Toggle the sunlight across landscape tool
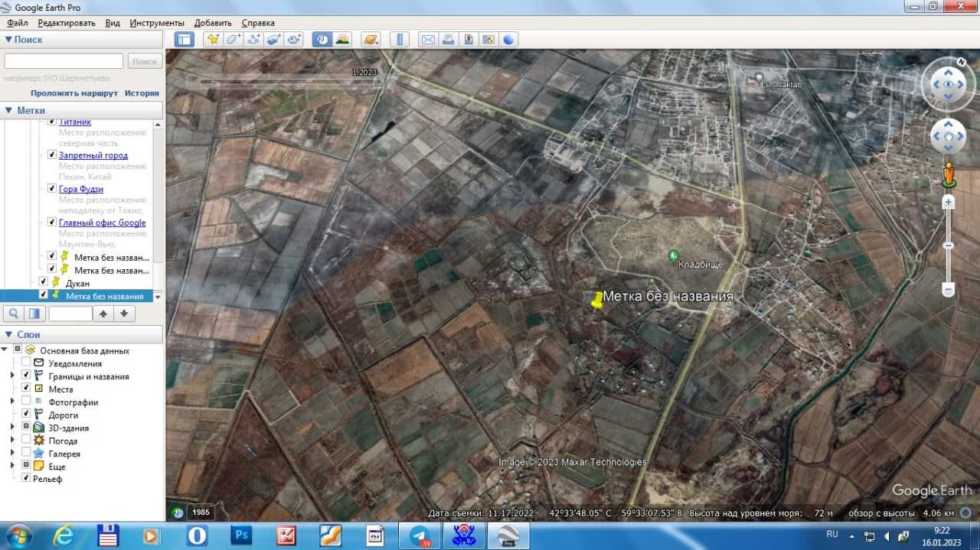 pos(342,39)
